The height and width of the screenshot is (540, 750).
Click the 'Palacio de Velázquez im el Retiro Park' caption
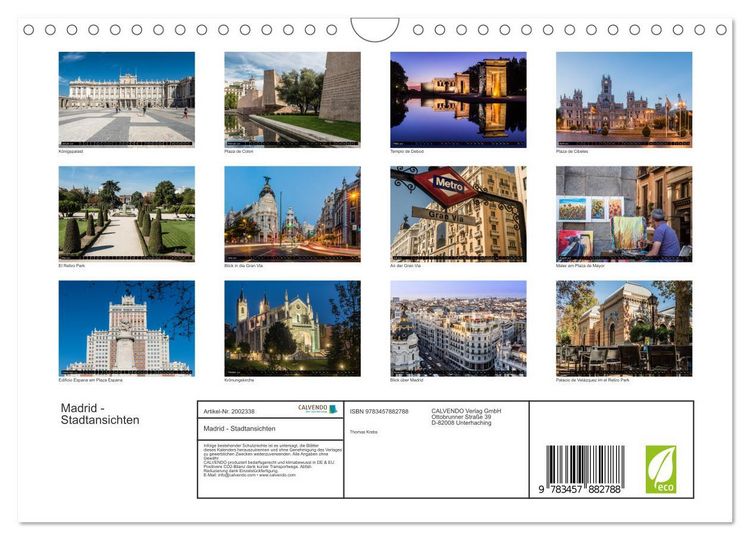tap(593, 380)
